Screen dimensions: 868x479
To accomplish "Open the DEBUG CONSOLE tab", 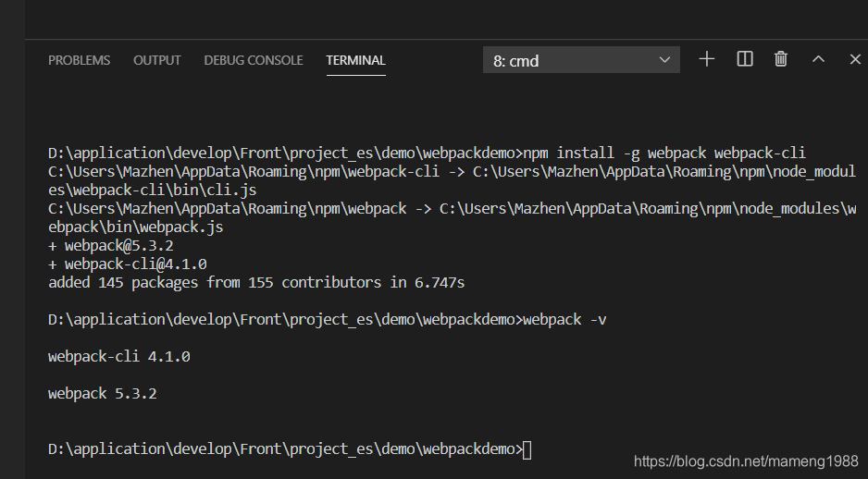I will [254, 60].
